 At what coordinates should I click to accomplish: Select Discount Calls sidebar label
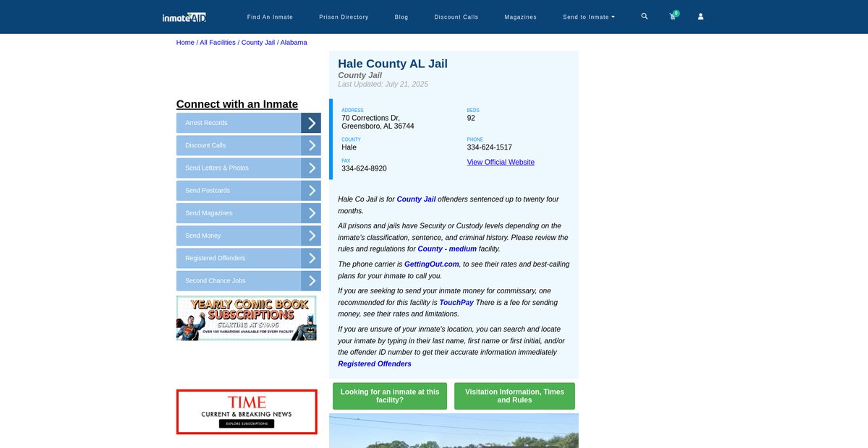tap(239, 145)
